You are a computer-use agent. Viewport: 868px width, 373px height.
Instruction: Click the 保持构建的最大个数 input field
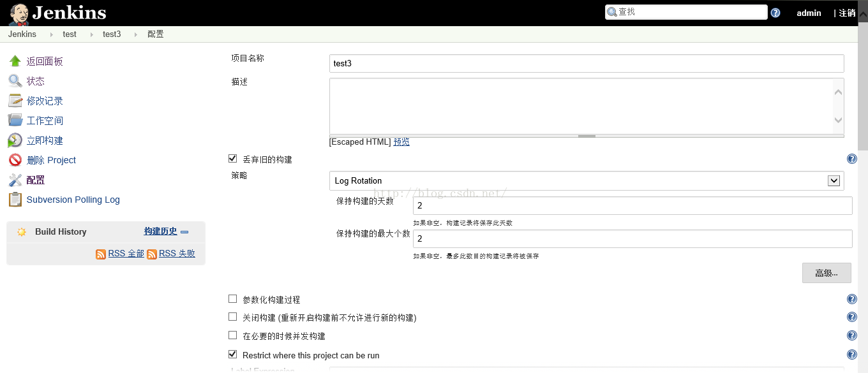pyautogui.click(x=632, y=238)
